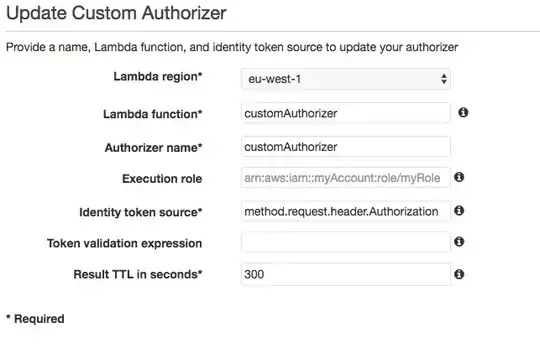Viewport: 540px width, 364px height.
Task: Click the "Update Custom Authorizer" heading
Action: 116,13
